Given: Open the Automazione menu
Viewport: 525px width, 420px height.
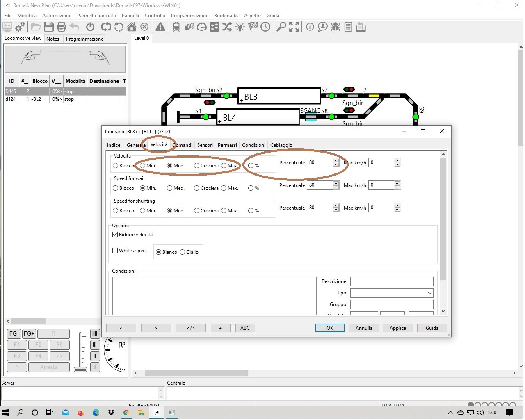Looking at the screenshot, I should (57, 16).
